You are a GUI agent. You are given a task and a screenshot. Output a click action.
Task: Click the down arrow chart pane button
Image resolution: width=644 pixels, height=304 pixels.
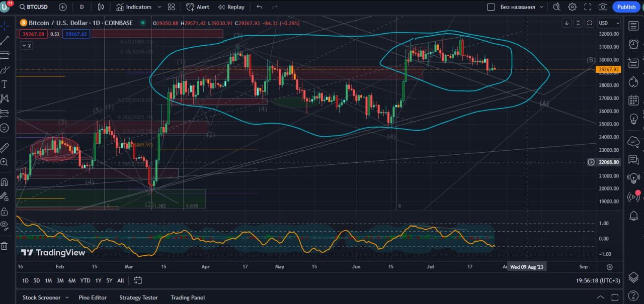pos(567,23)
